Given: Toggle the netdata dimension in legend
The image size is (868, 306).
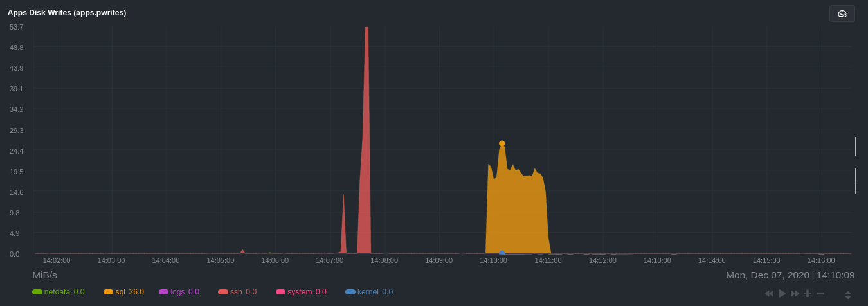Looking at the screenshot, I should coord(59,292).
